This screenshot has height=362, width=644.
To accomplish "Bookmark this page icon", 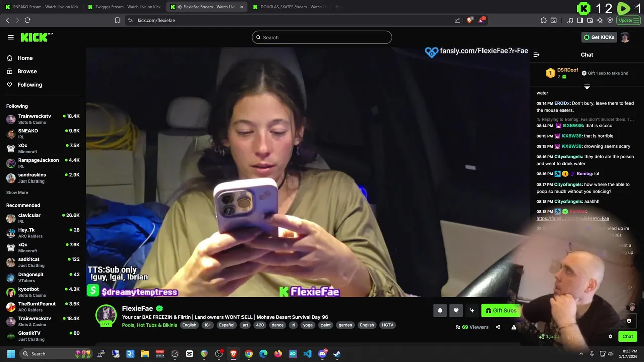I will [117, 20].
